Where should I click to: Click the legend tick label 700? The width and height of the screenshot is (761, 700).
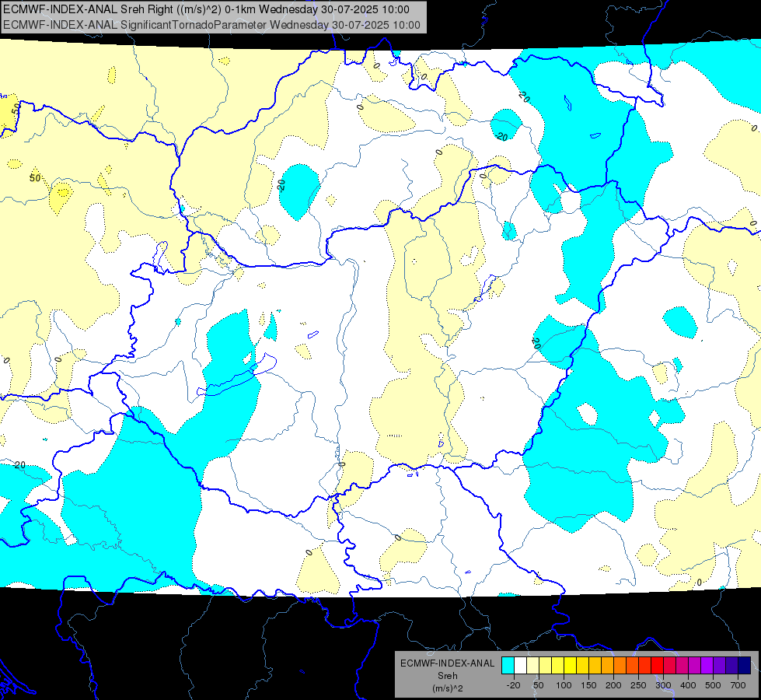tap(738, 685)
